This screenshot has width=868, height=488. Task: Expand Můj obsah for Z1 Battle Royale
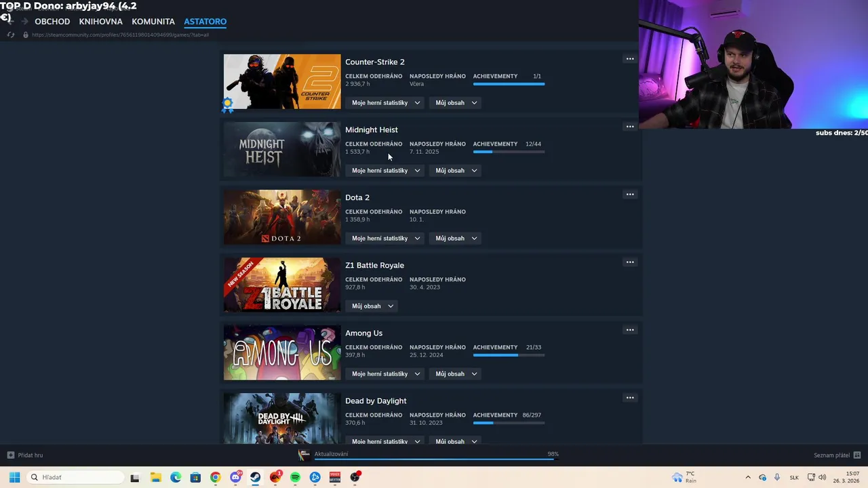(372, 306)
